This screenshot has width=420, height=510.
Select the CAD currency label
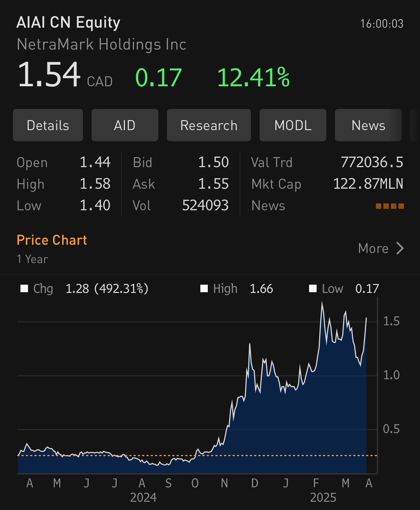point(100,82)
